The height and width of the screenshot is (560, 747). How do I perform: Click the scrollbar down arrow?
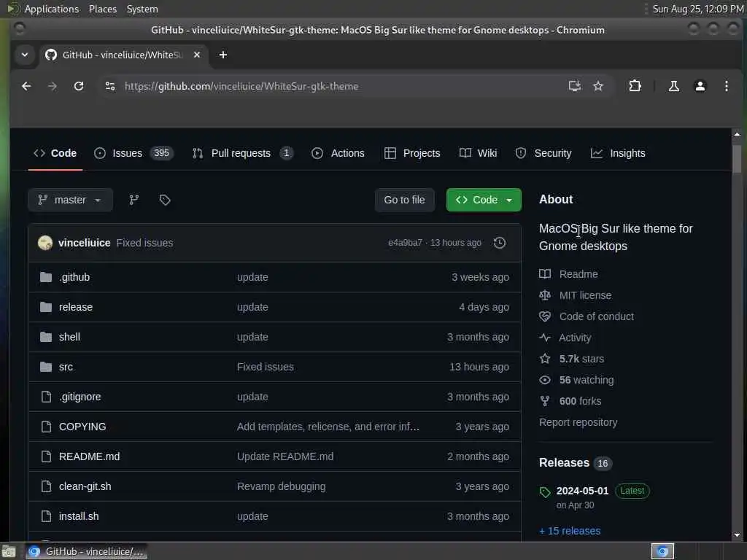click(x=737, y=534)
